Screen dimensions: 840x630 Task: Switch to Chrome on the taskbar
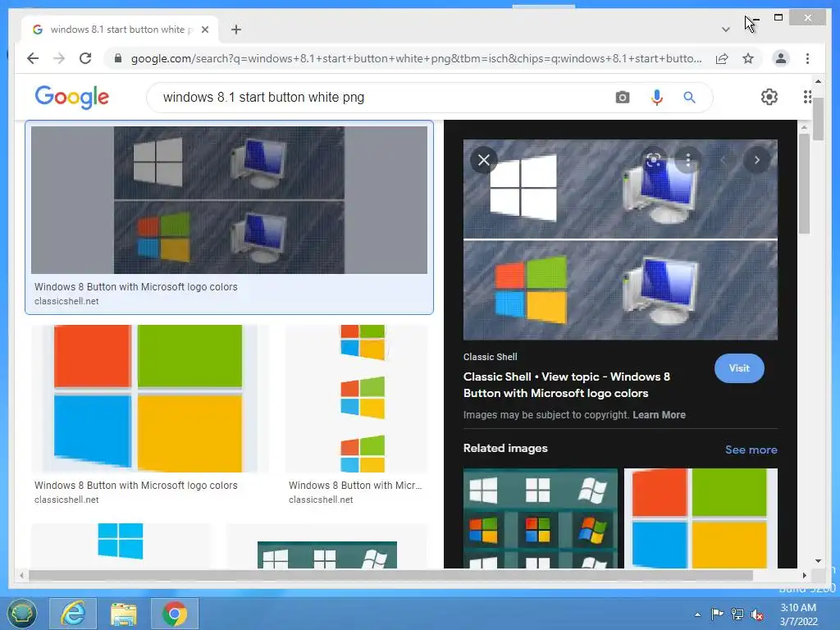pyautogui.click(x=175, y=614)
